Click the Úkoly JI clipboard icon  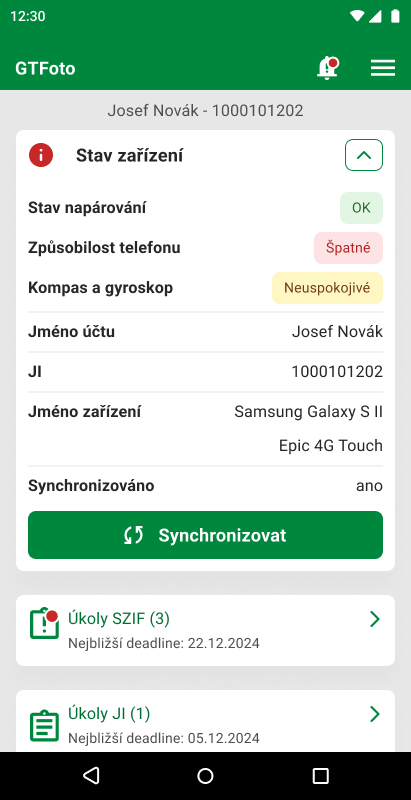point(44,725)
